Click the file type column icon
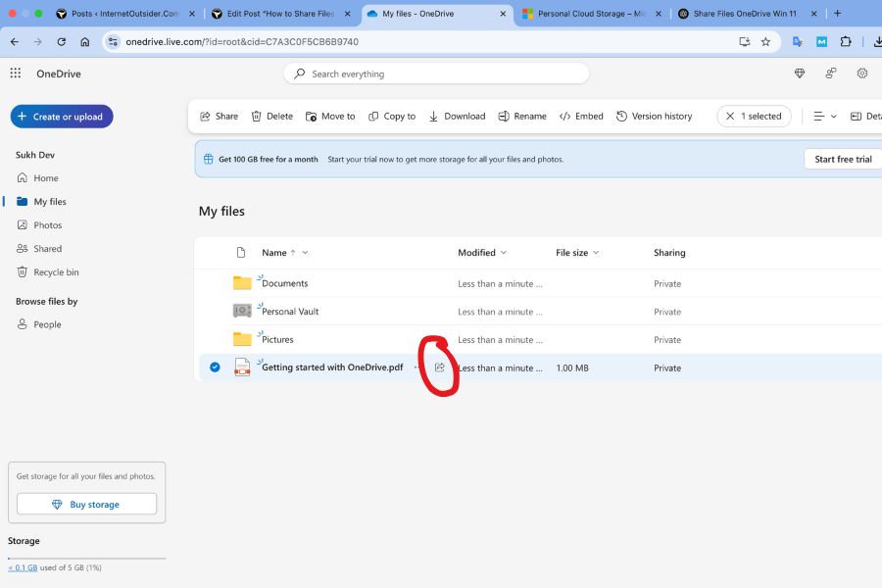The height and width of the screenshot is (588, 882). (241, 253)
